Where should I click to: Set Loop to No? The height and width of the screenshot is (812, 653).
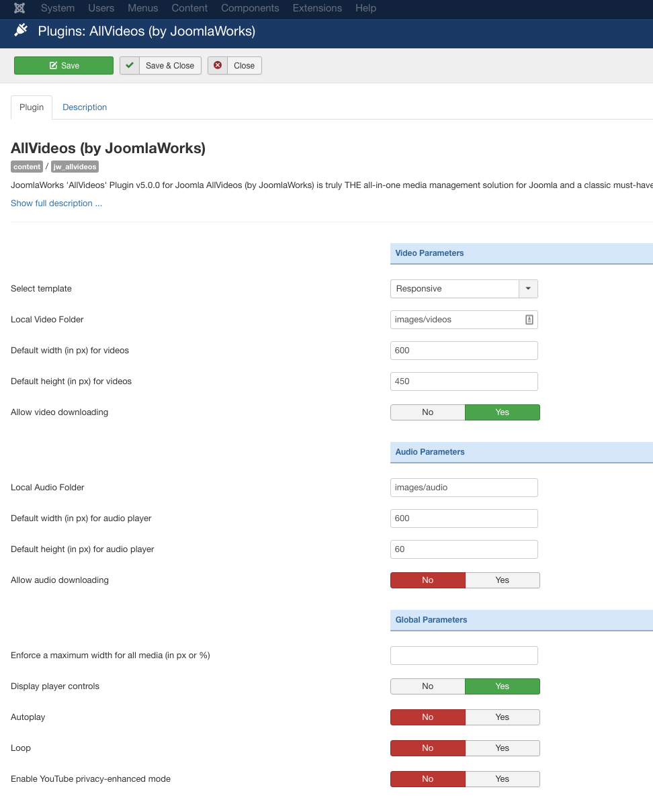428,748
